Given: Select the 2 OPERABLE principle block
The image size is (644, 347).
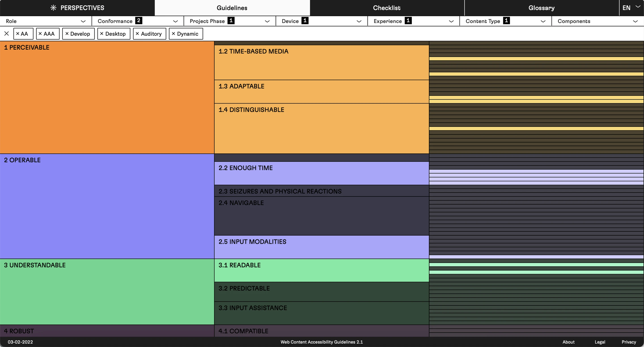Looking at the screenshot, I should 107,206.
